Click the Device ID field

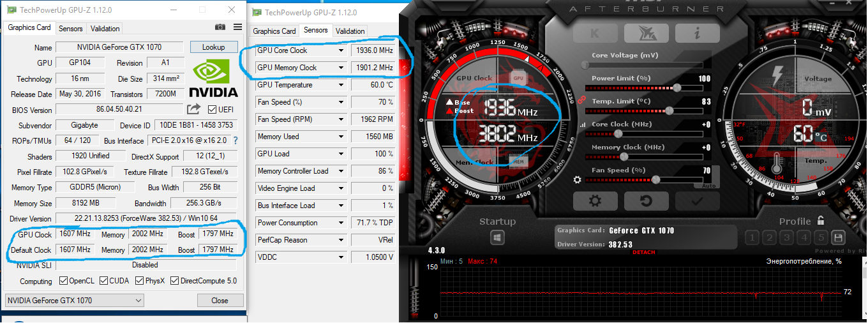coord(196,125)
